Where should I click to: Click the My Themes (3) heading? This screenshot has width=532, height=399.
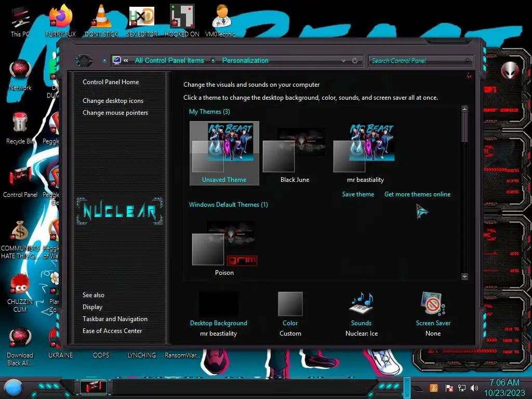pos(209,112)
